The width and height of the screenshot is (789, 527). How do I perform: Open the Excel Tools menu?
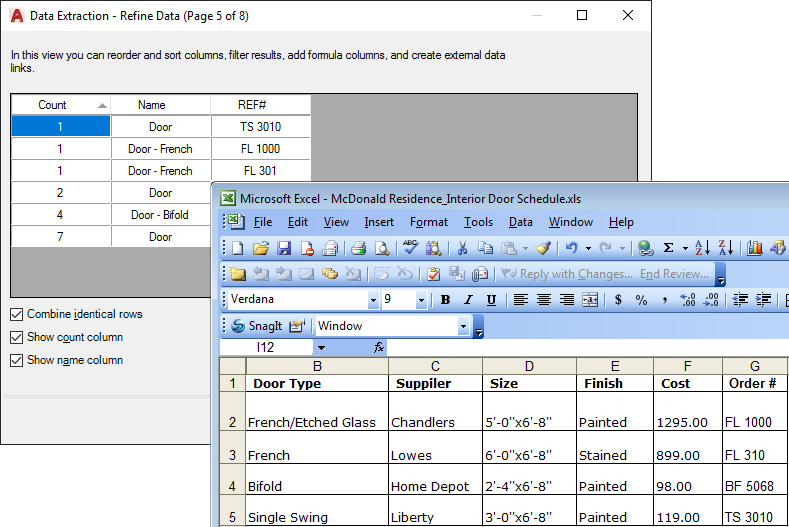(x=478, y=222)
